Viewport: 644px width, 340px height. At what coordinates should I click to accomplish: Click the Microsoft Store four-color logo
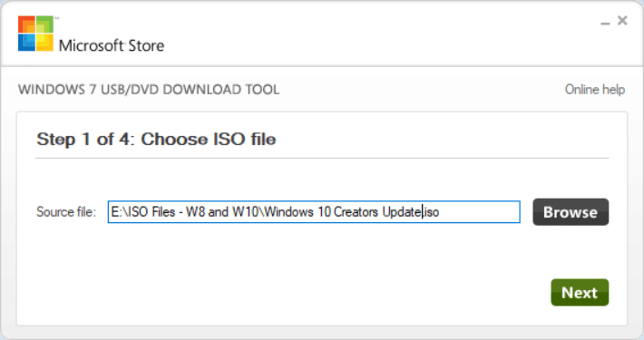tap(35, 34)
